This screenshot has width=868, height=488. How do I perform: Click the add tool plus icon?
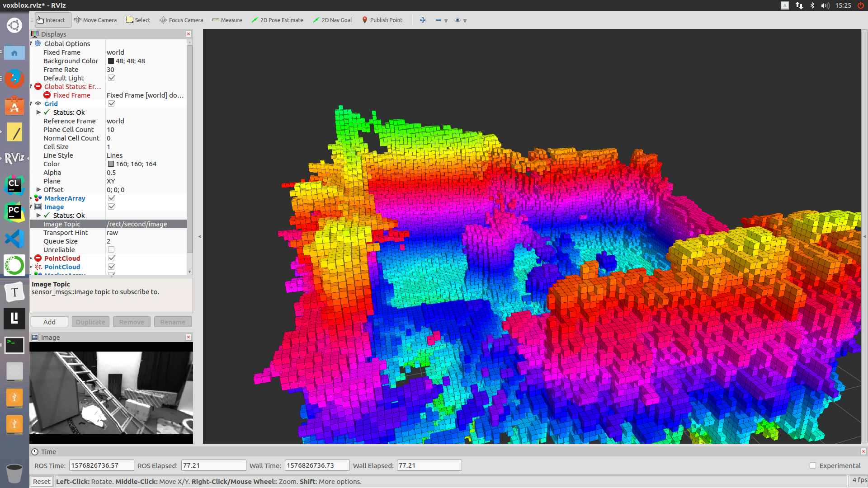coord(423,20)
